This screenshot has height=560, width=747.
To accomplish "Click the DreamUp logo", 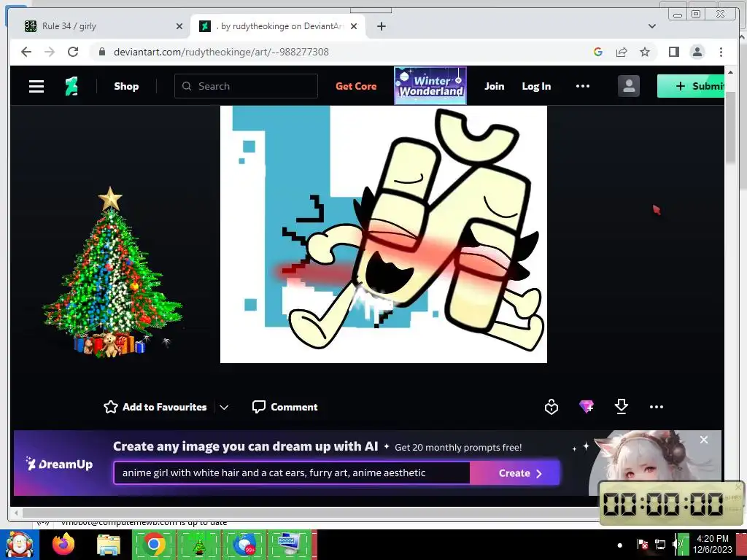I will (x=59, y=464).
